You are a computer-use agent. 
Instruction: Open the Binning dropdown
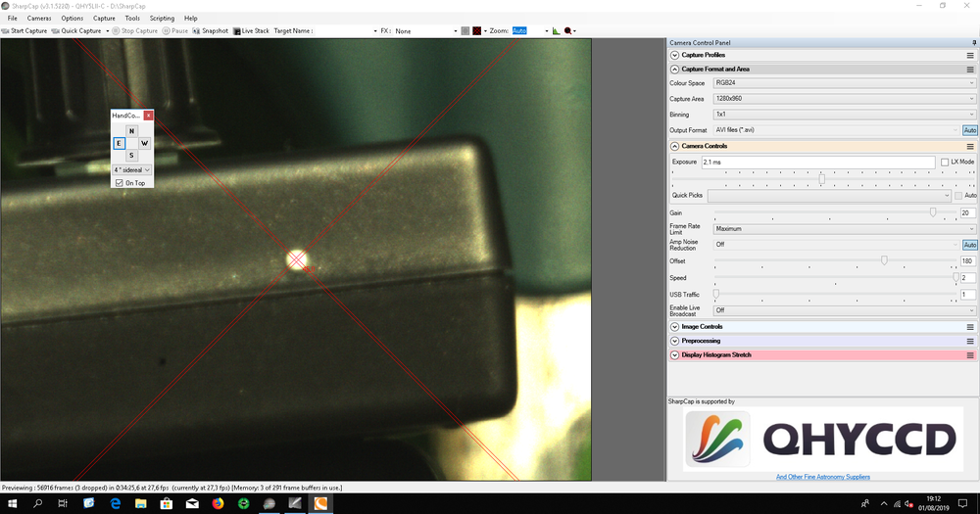coord(845,115)
